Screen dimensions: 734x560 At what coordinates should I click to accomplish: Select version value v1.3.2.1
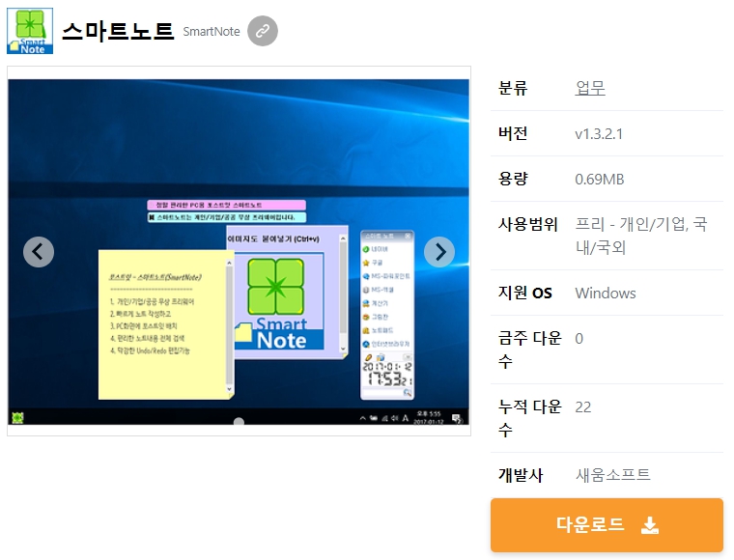click(599, 134)
